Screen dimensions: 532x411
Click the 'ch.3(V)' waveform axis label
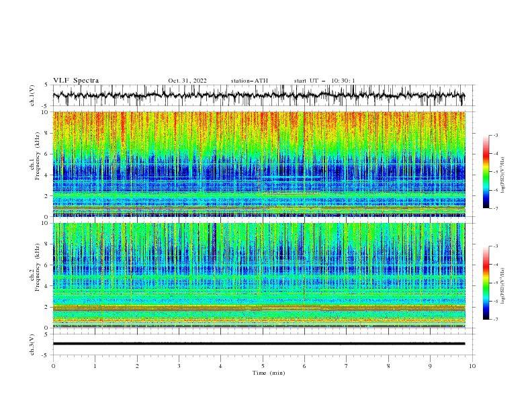coord(32,345)
